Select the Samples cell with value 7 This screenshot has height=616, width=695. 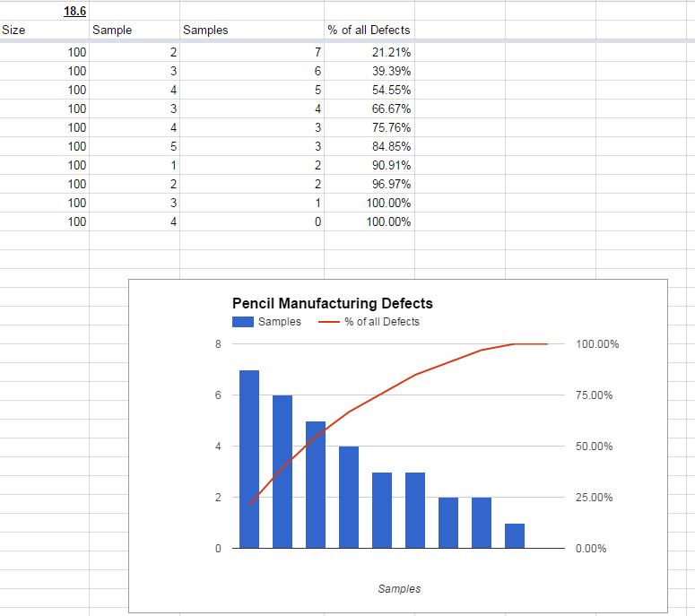click(251, 52)
